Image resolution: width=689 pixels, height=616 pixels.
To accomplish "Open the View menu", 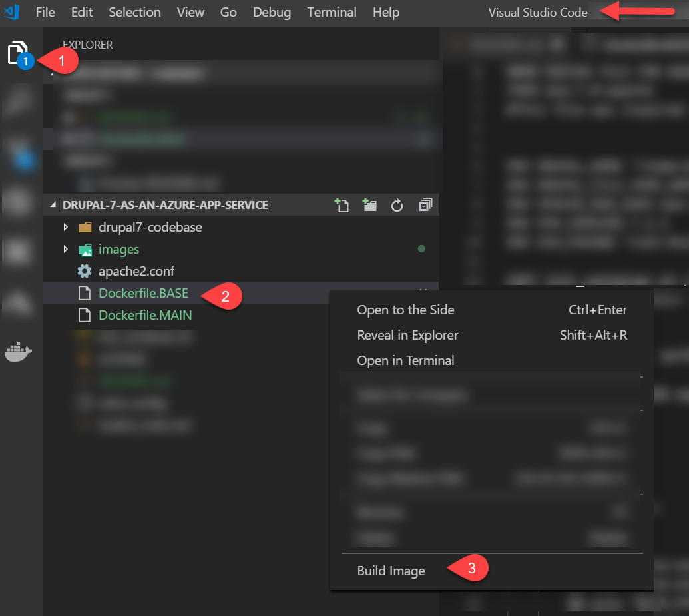I will click(x=190, y=12).
